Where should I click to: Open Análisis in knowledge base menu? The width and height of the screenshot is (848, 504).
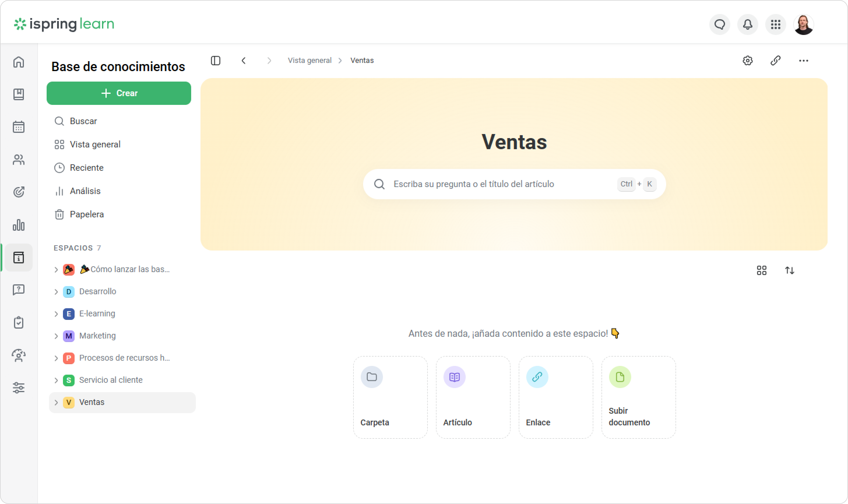click(85, 191)
